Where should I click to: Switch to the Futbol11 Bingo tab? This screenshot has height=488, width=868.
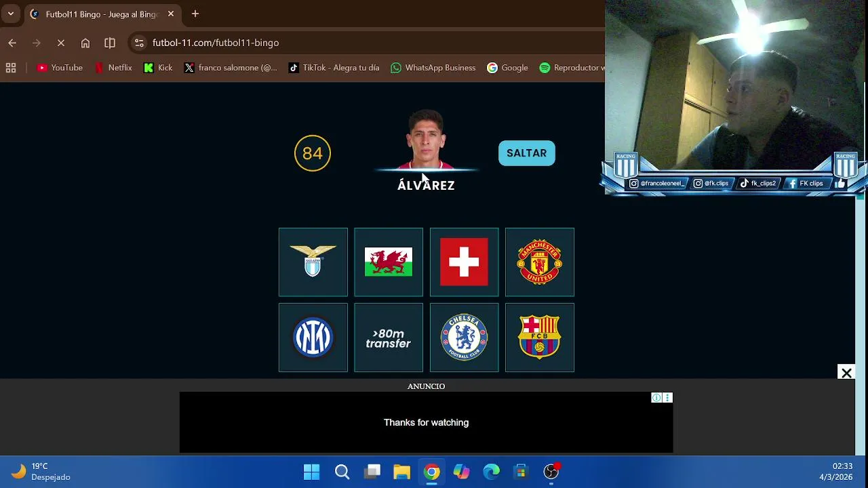[102, 14]
